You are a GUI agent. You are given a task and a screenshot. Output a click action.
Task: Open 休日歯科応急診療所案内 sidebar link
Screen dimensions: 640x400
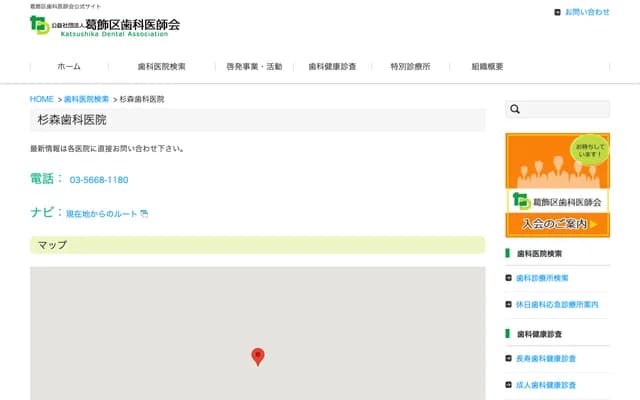[x=557, y=304]
